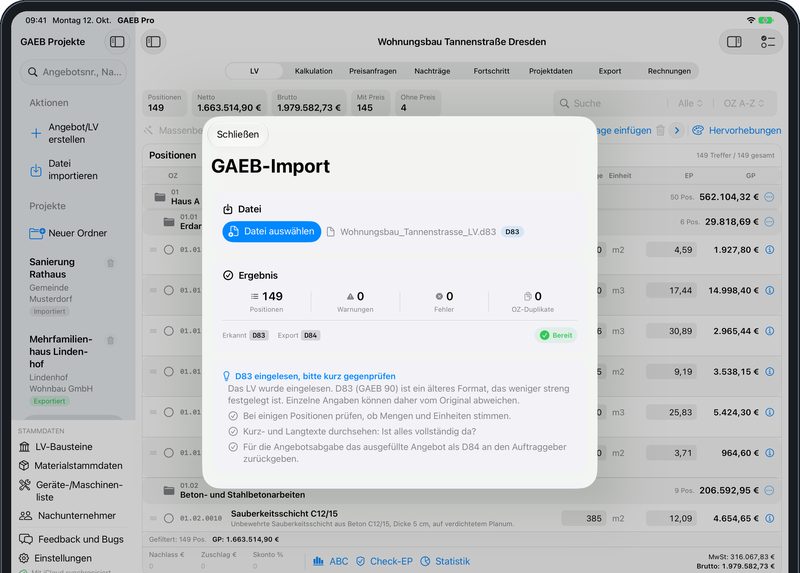Screen dimensions: 800x573
Task: Switch to the Projektdaten tab
Action: (x=551, y=71)
